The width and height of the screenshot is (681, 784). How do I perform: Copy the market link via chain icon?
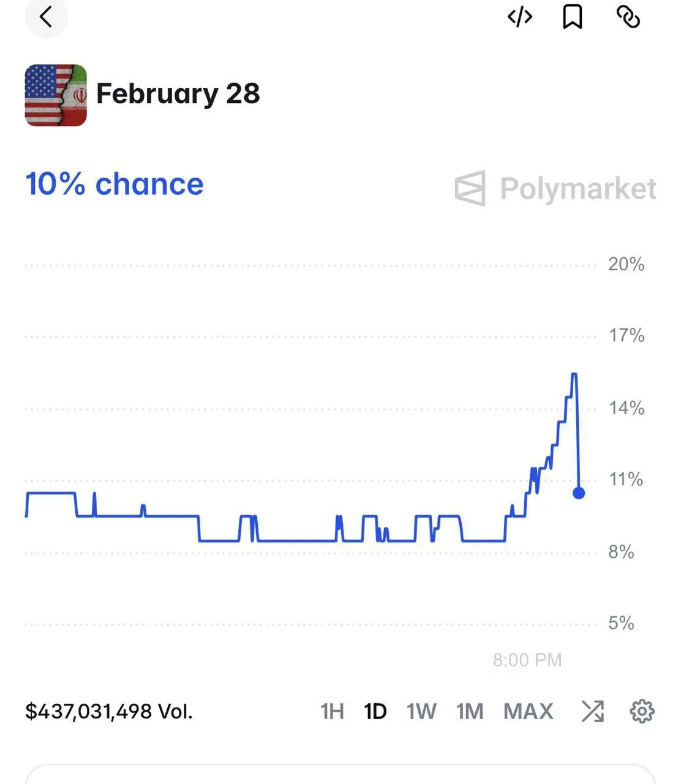pos(628,17)
